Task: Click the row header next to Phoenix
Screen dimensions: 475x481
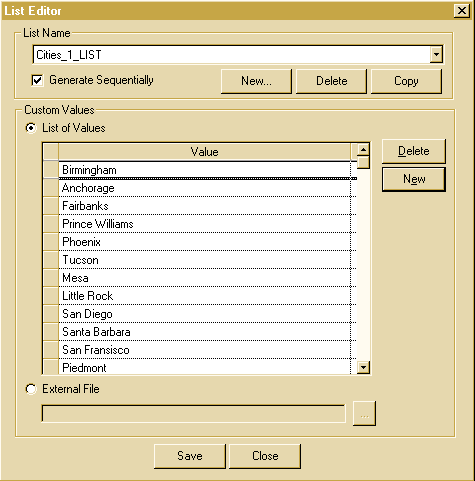Action: click(x=51, y=242)
